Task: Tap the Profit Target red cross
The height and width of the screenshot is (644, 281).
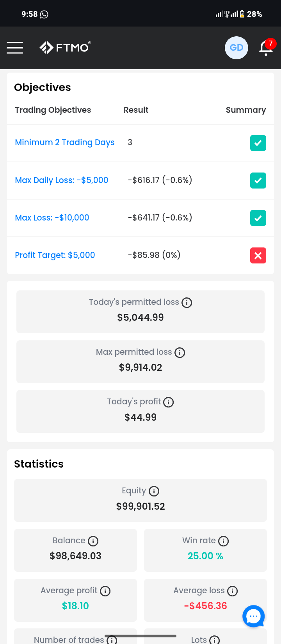Action: [x=258, y=255]
